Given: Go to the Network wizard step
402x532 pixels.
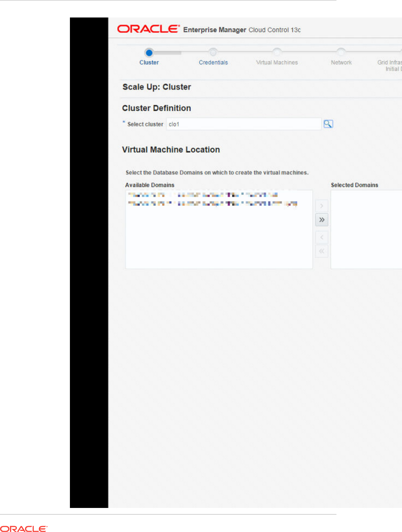Looking at the screenshot, I should 341,62.
